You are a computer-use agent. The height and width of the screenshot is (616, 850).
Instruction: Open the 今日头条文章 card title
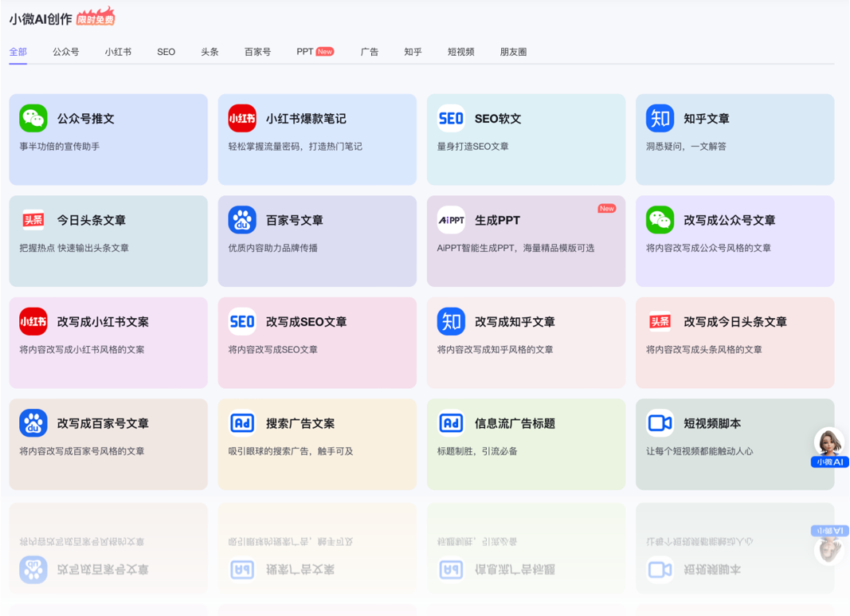pyautogui.click(x=92, y=220)
